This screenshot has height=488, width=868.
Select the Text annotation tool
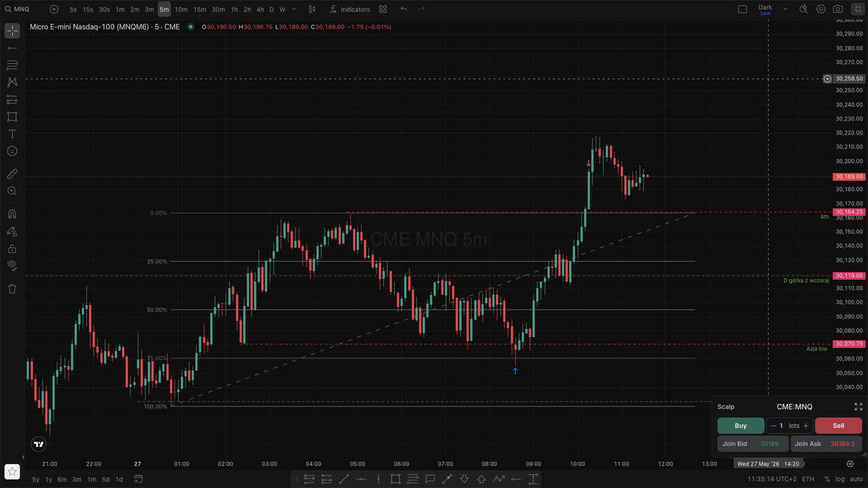tap(12, 134)
